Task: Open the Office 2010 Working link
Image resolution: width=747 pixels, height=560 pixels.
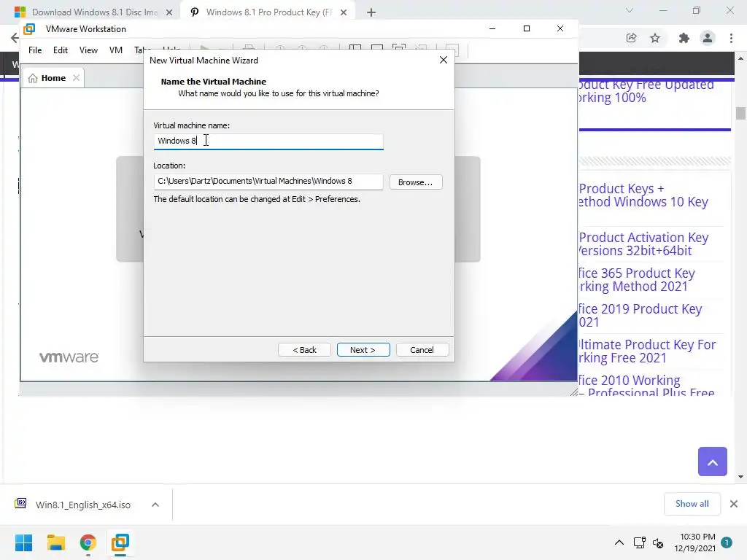Action: pos(646,386)
